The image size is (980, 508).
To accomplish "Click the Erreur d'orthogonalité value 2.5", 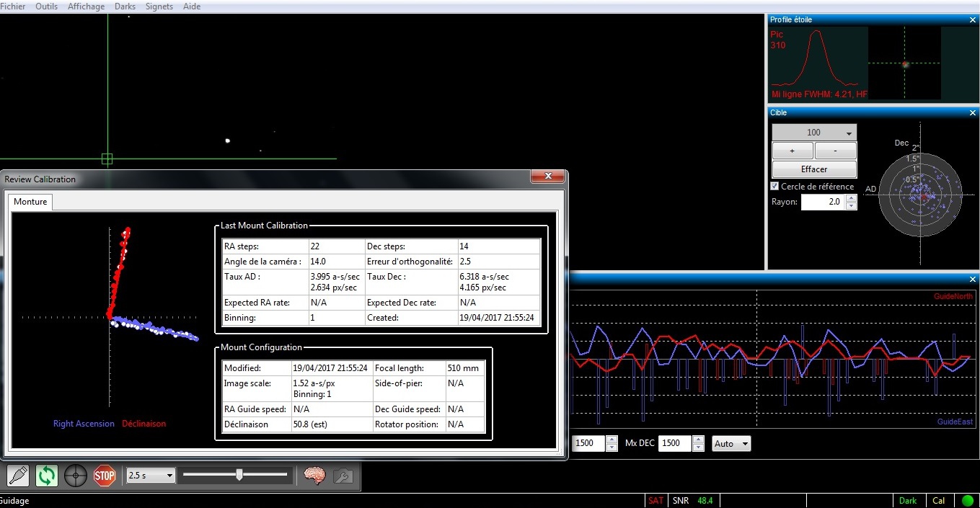I will [x=499, y=262].
